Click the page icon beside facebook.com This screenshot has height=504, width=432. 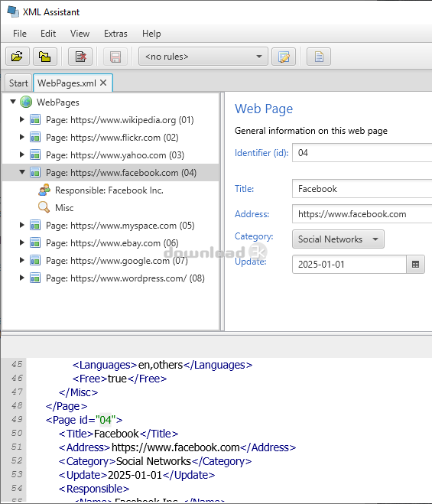coord(35,173)
